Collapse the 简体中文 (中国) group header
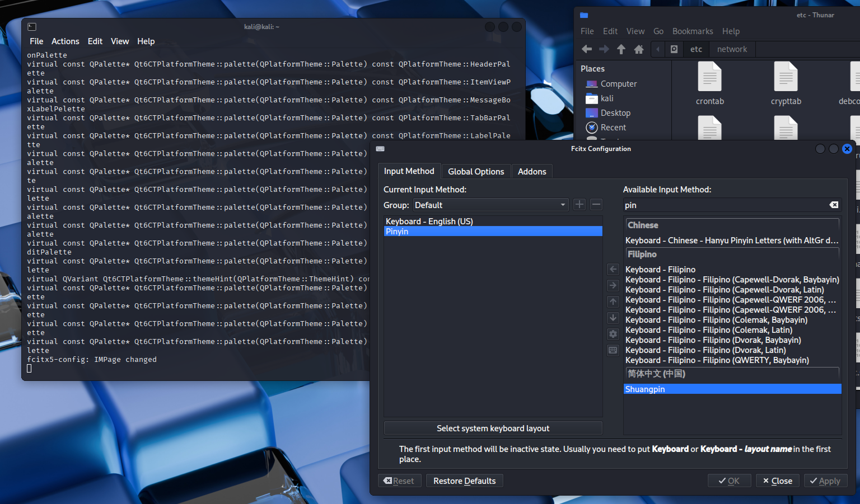The width and height of the screenshot is (860, 504). point(732,374)
